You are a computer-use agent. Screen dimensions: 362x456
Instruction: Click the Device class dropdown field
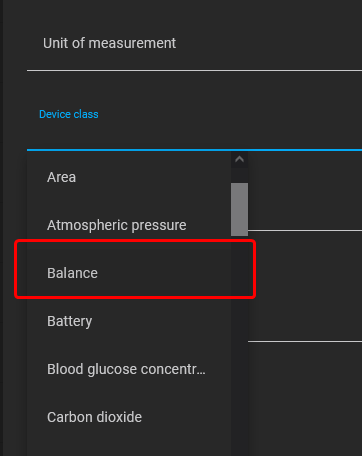coord(194,124)
